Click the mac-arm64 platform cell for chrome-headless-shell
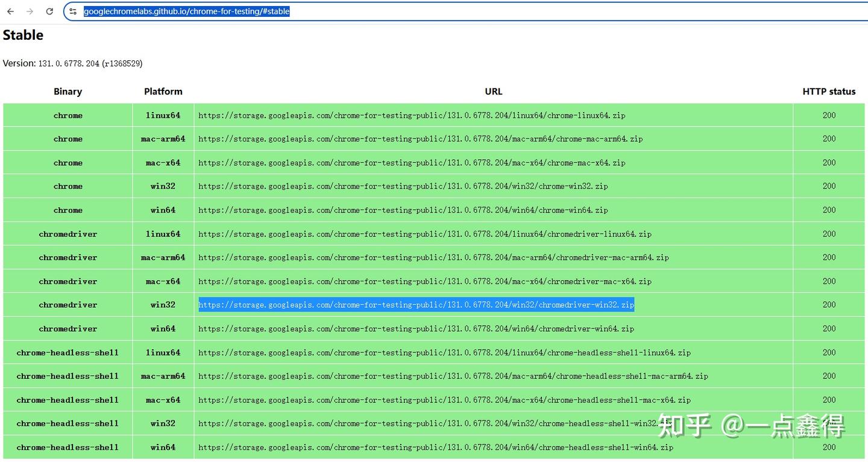Screen dimensions: 868x462 point(163,376)
